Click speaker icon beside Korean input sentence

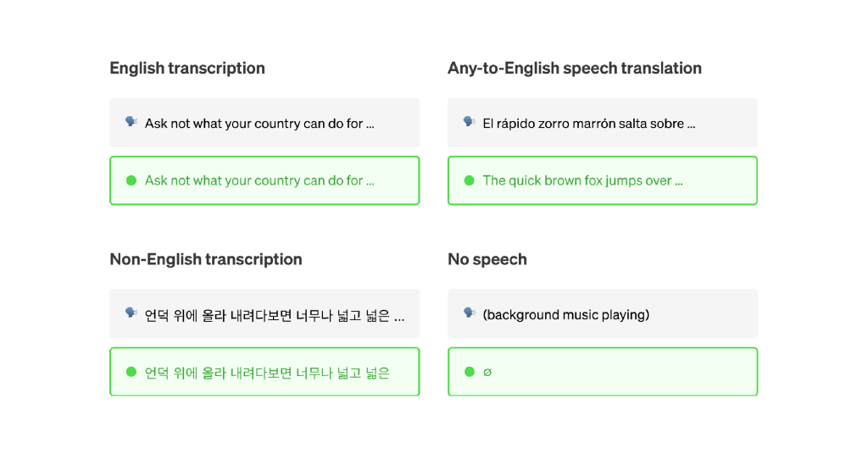pos(131,313)
